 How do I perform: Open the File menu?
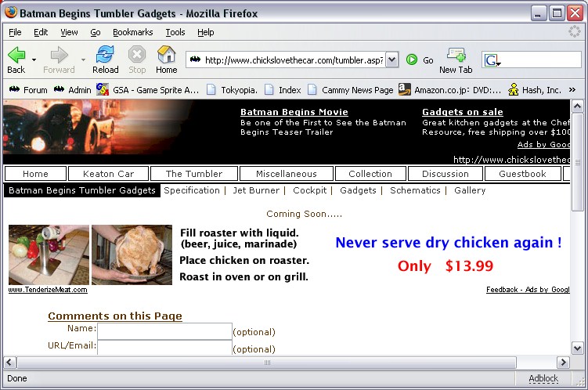pos(15,32)
